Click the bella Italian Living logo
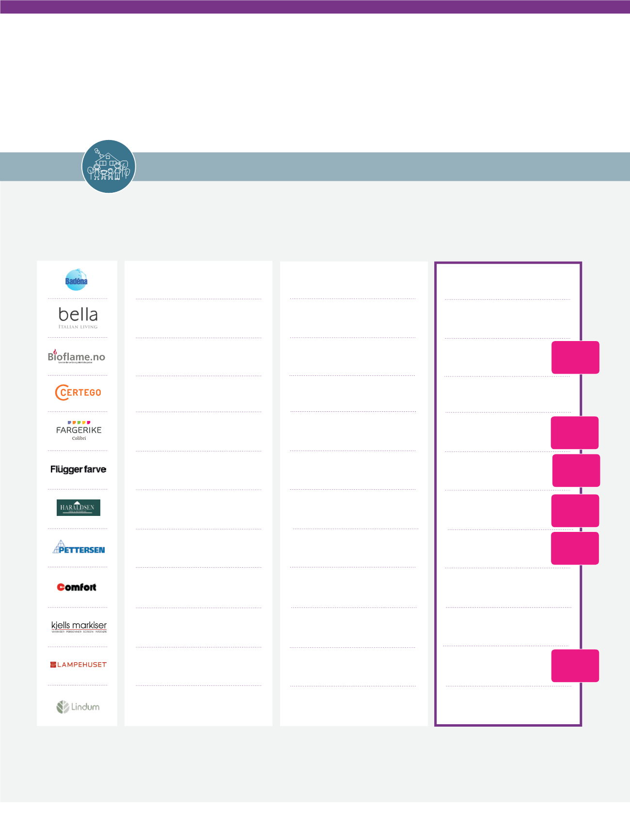This screenshot has width=630, height=840. [78, 317]
